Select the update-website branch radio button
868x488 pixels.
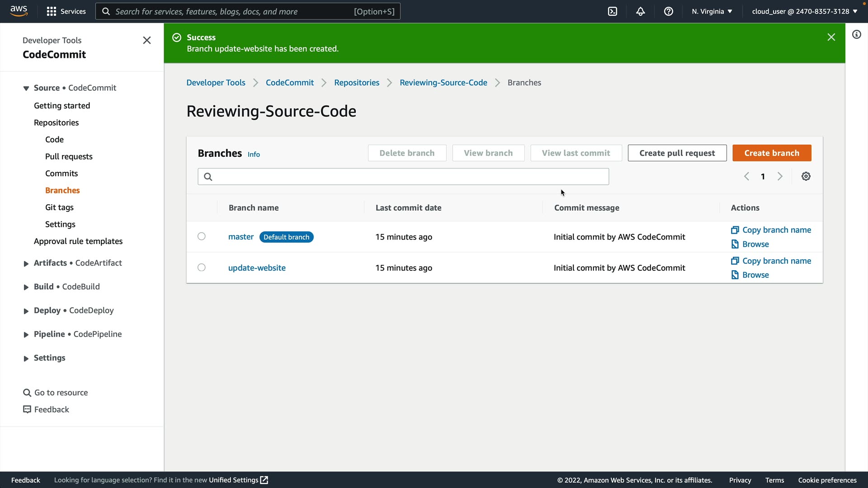(202, 267)
